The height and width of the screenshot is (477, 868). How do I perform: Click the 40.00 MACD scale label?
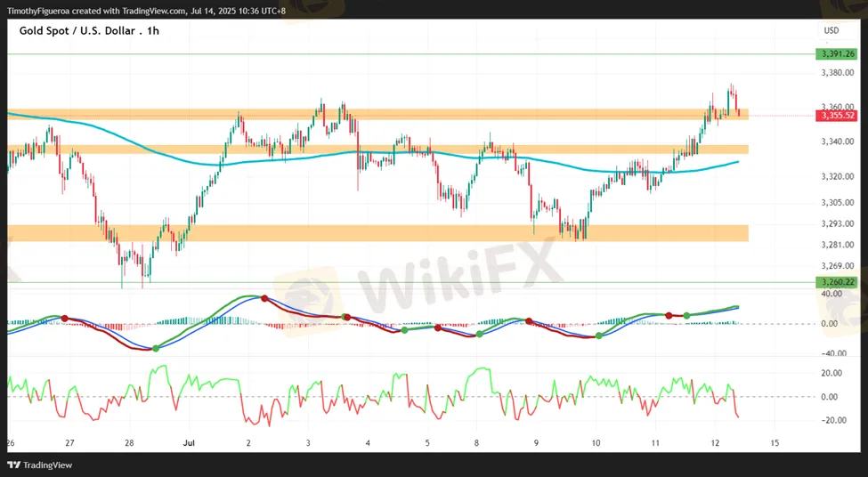[x=831, y=294]
